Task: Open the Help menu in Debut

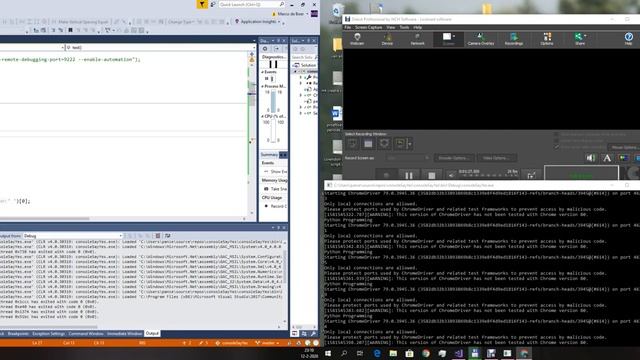Action: click(x=417, y=27)
